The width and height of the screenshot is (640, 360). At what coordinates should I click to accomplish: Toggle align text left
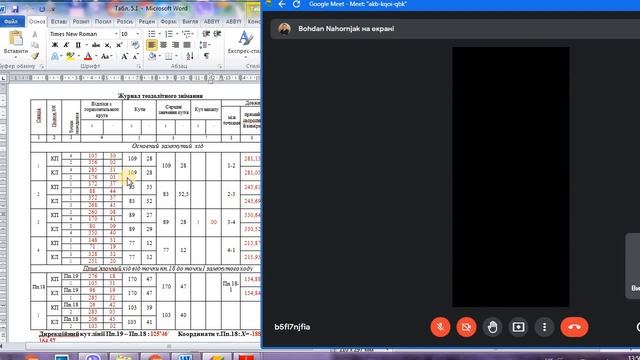click(151, 45)
